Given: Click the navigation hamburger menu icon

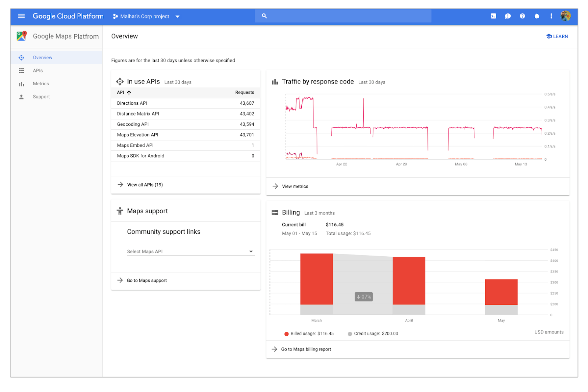Looking at the screenshot, I should click(x=21, y=16).
